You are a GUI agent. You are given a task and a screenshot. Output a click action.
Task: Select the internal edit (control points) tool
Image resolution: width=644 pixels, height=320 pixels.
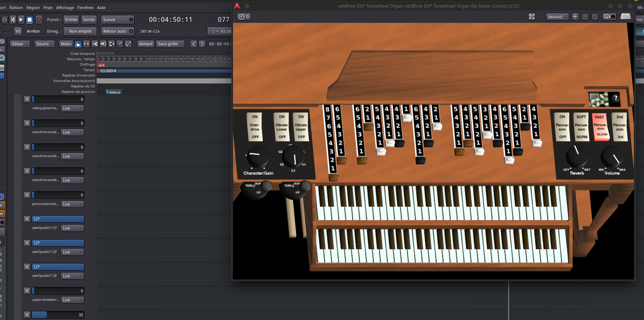tap(128, 44)
